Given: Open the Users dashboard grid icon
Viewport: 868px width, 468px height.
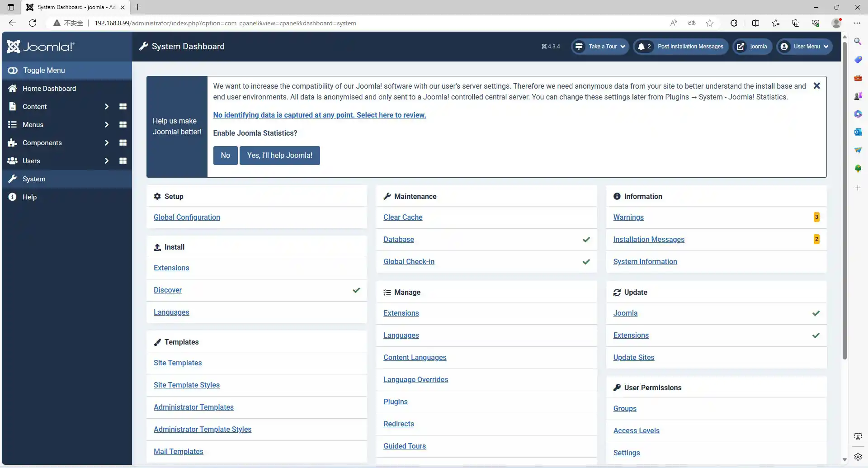Looking at the screenshot, I should 123,161.
